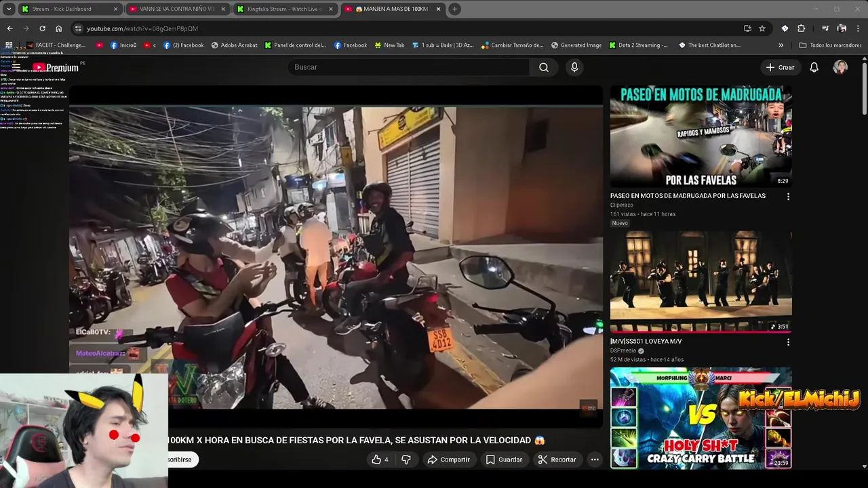
Task: Open options for SS501 LOVEYA video
Action: click(788, 342)
